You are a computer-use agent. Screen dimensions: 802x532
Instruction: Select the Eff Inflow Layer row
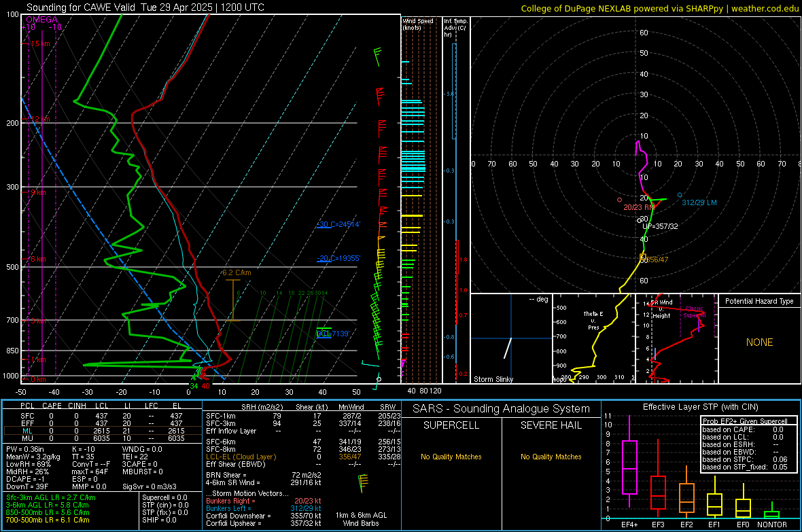(x=303, y=431)
